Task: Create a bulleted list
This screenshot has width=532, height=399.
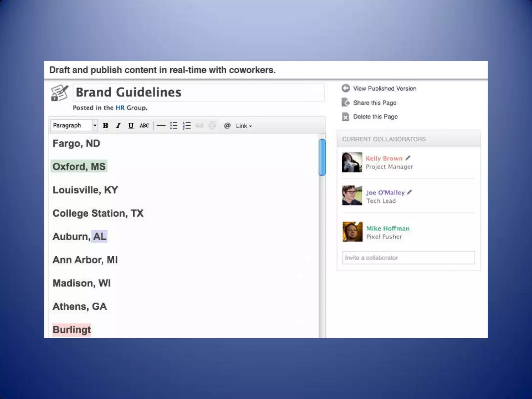Action: point(174,126)
